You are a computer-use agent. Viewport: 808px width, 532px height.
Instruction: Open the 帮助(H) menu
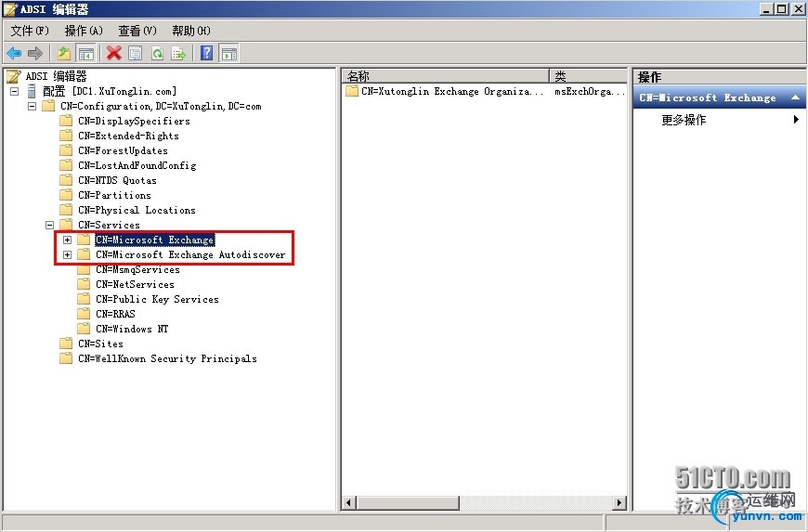pos(191,31)
